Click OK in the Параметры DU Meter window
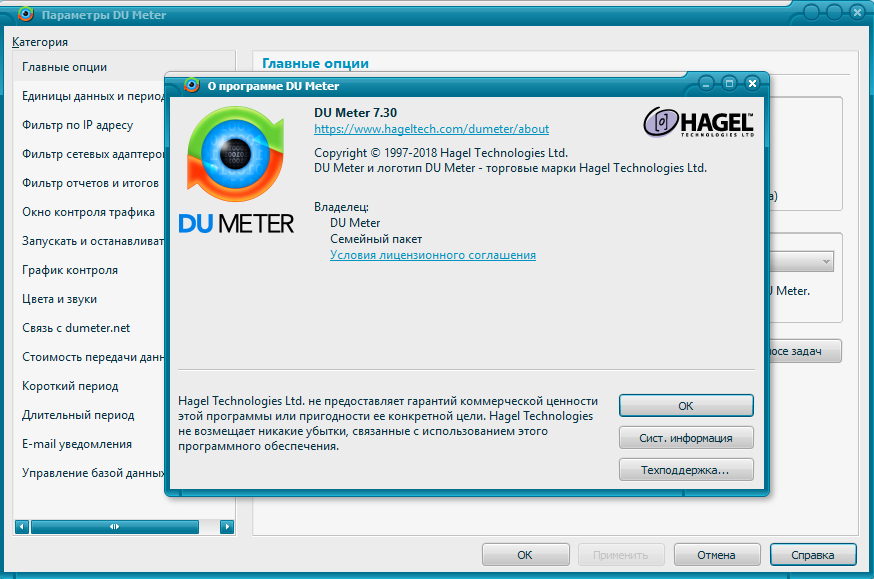The width and height of the screenshot is (874, 579). click(525, 555)
